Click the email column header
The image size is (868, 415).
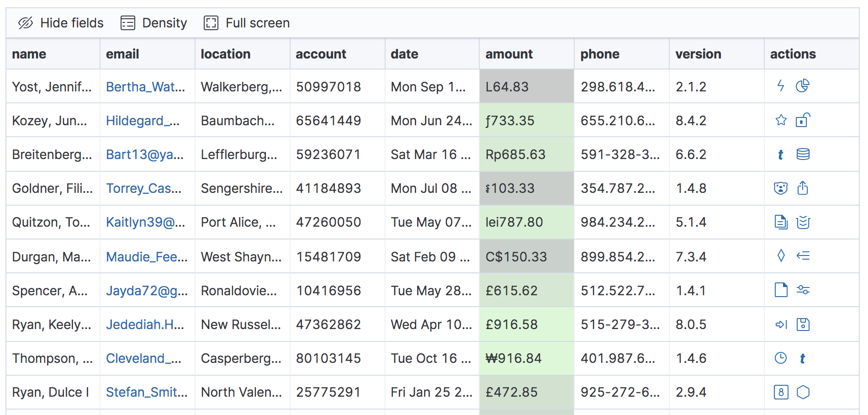148,54
